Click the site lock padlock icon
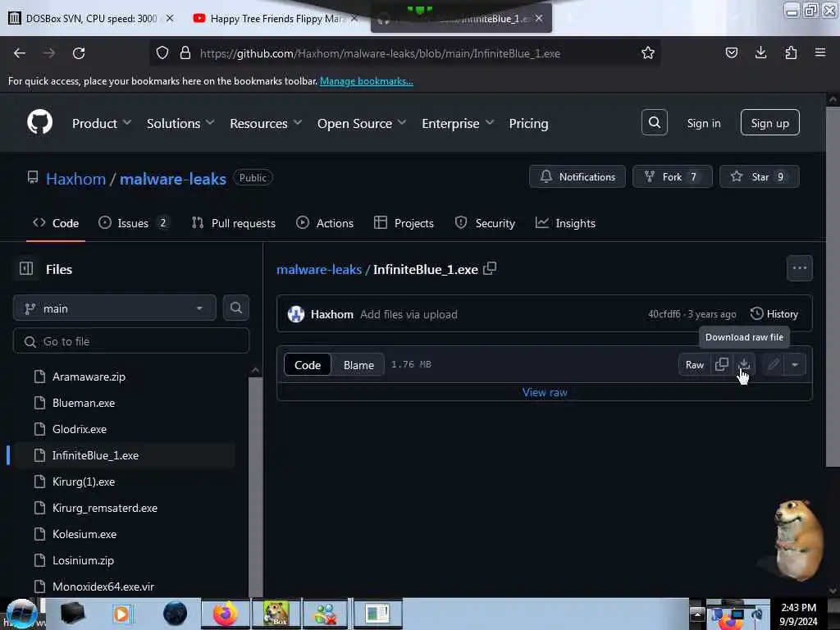Image resolution: width=840 pixels, height=630 pixels. click(185, 53)
